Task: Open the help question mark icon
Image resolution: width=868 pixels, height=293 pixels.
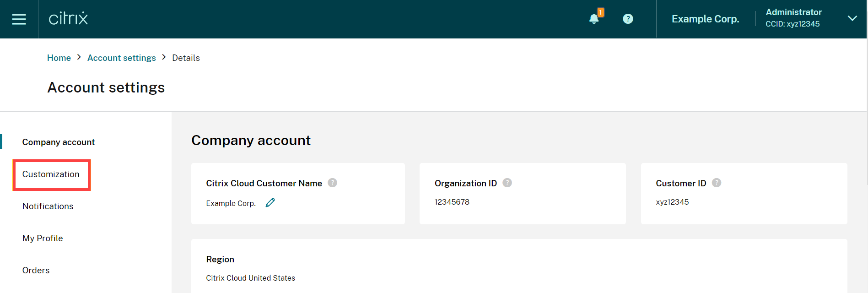Action: [628, 19]
